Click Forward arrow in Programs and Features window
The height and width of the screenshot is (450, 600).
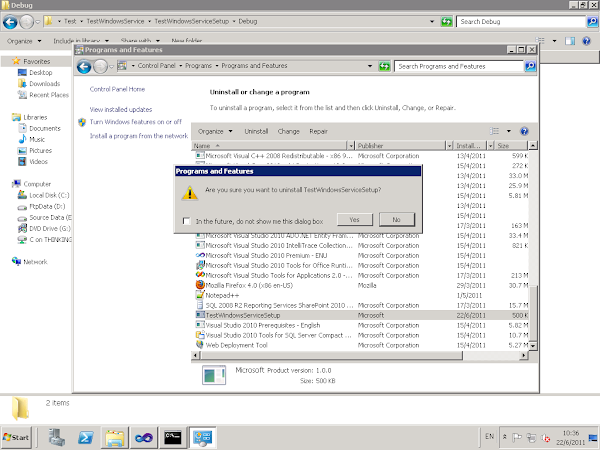(x=100, y=67)
